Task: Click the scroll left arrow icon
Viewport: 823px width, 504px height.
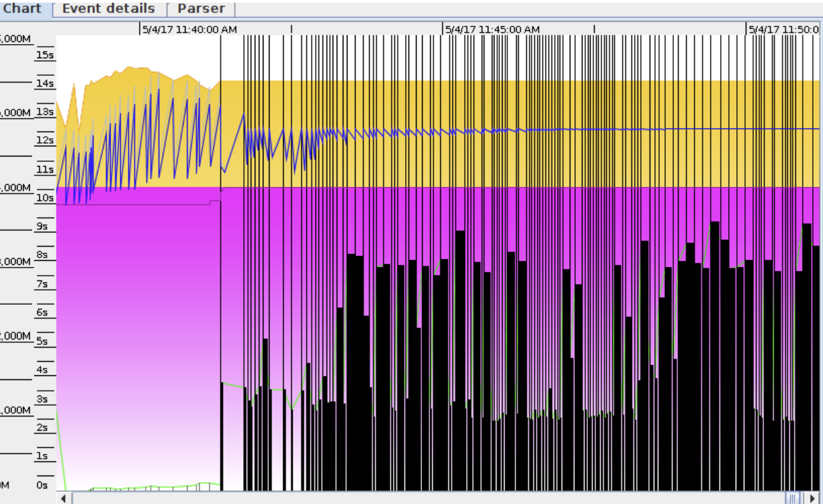Action: coord(64,498)
